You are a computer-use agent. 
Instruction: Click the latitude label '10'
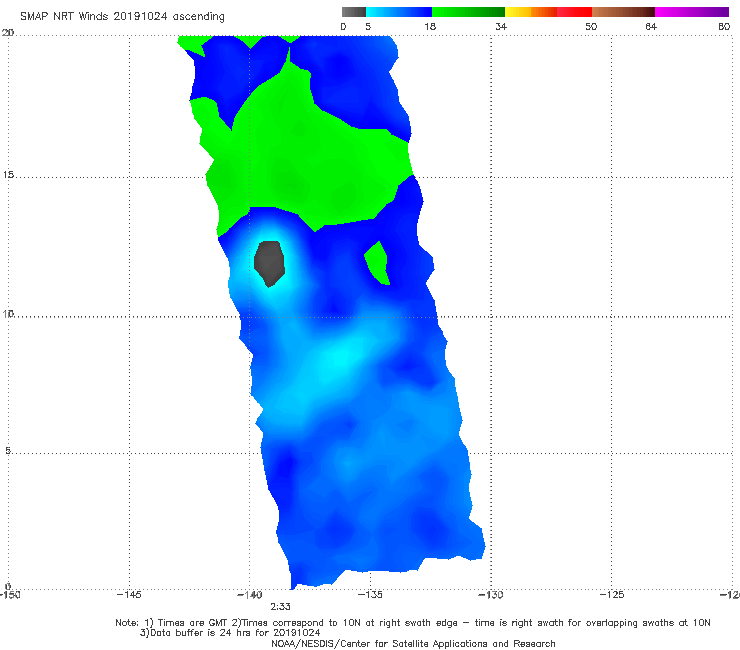[8, 313]
